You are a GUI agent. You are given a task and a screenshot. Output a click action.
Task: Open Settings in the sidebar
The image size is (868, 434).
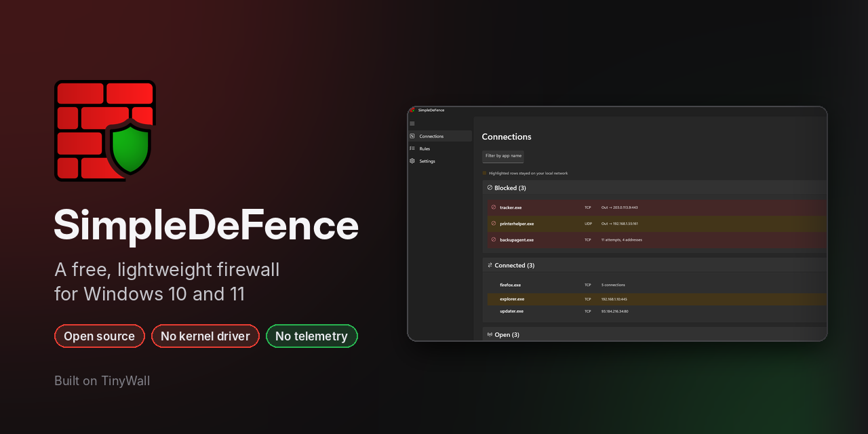(x=440, y=161)
